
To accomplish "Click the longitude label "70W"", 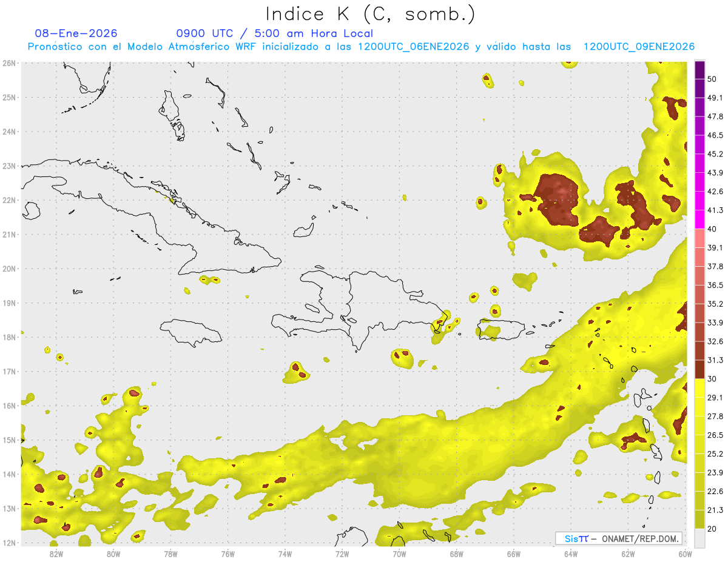I will pos(399,554).
